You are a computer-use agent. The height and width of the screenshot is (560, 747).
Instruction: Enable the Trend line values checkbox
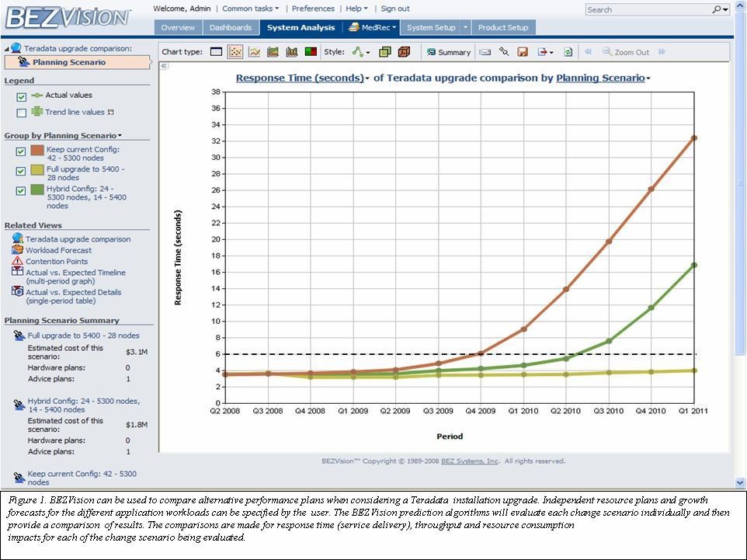point(22,113)
